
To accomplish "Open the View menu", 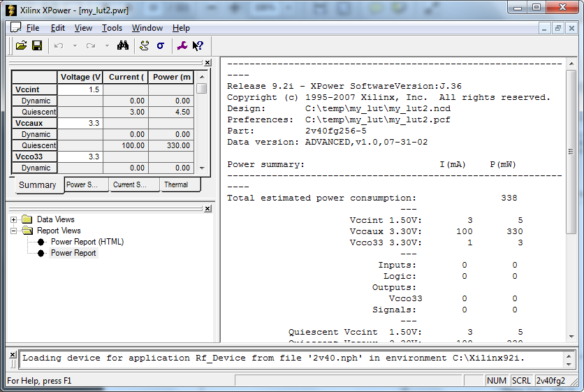I will pyautogui.click(x=83, y=28).
